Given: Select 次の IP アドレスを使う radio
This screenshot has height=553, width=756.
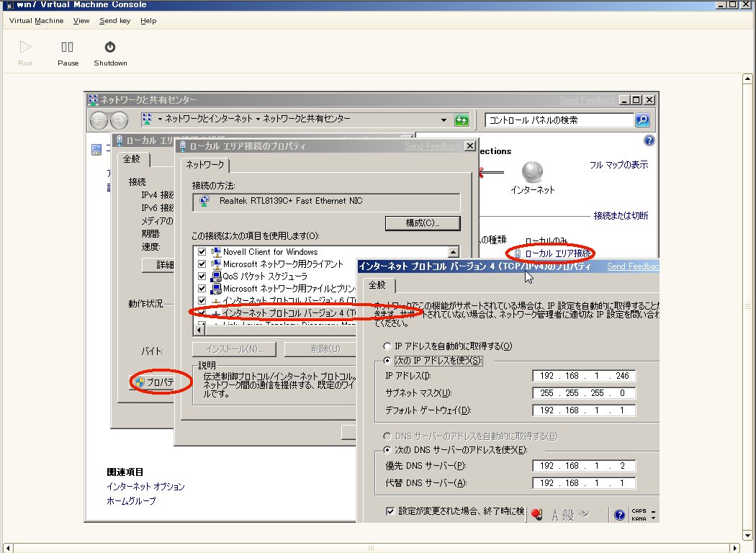Looking at the screenshot, I should 387,361.
